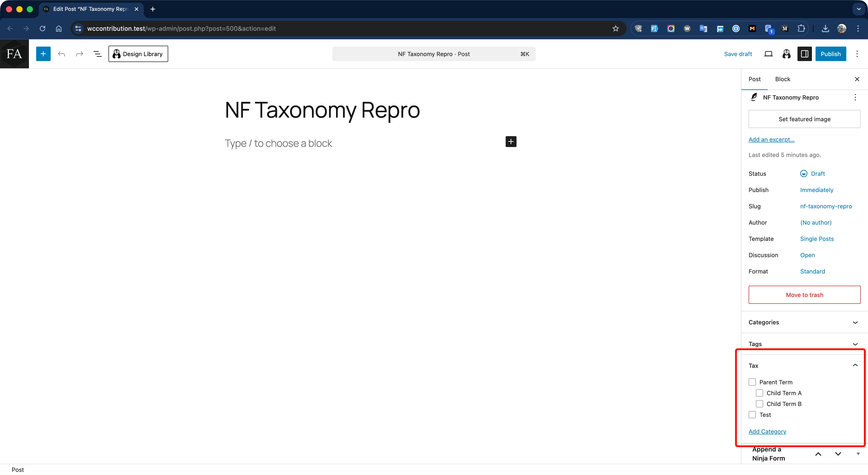Click the inline add block button

[511, 142]
